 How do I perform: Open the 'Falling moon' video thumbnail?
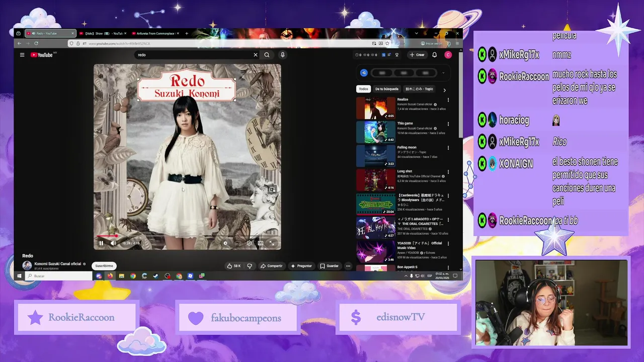pos(376,156)
